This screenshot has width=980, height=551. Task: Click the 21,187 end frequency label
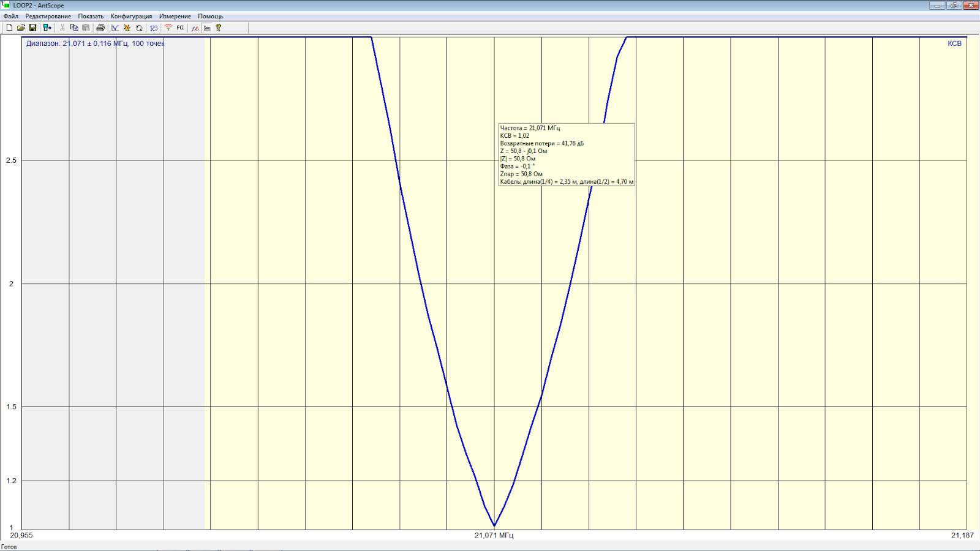[962, 535]
